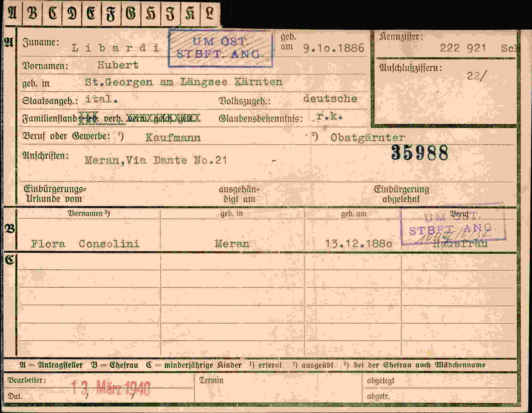The height and width of the screenshot is (413, 532).
Task: Click the underlined marital status 'verh.'
Action: pos(113,119)
